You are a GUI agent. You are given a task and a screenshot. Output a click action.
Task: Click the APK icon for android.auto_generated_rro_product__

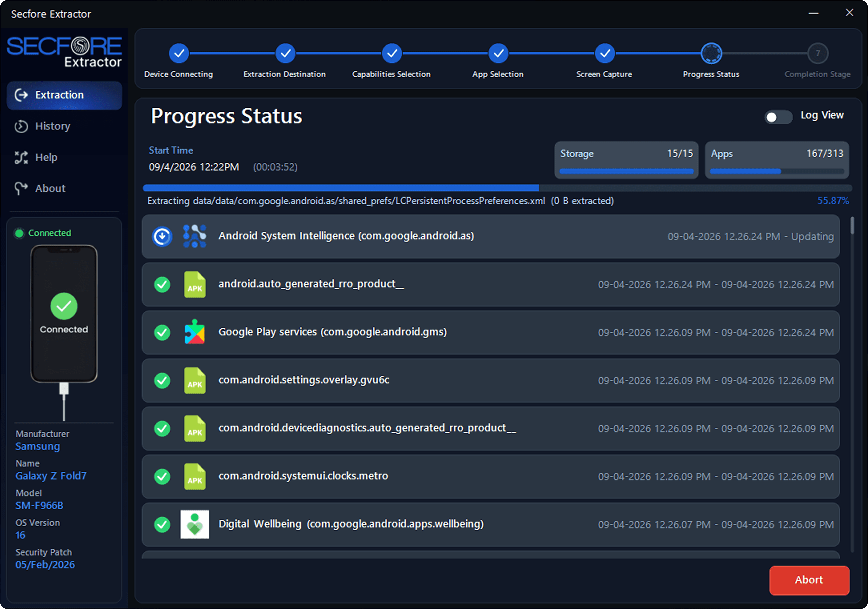pos(195,284)
